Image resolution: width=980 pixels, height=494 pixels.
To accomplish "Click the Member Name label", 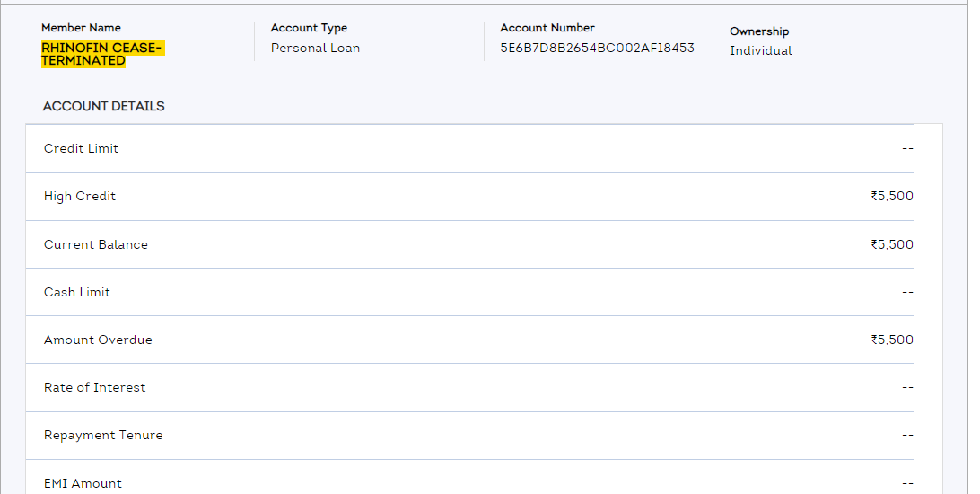I will click(81, 28).
